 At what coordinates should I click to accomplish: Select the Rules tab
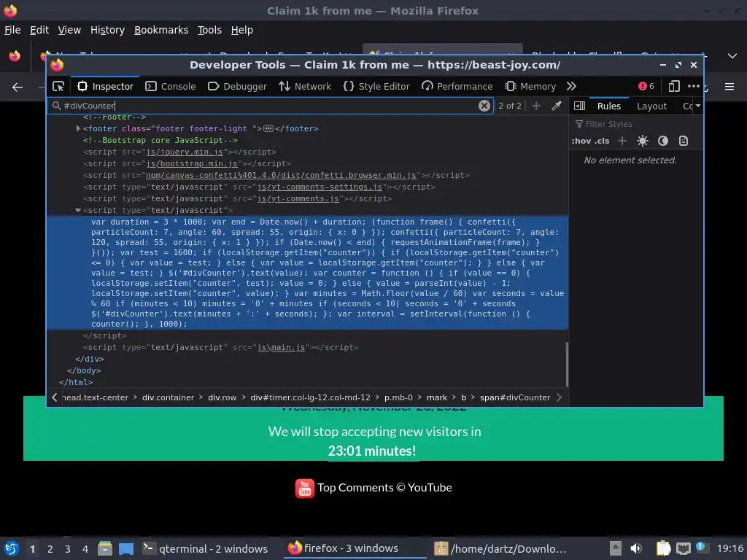click(609, 106)
